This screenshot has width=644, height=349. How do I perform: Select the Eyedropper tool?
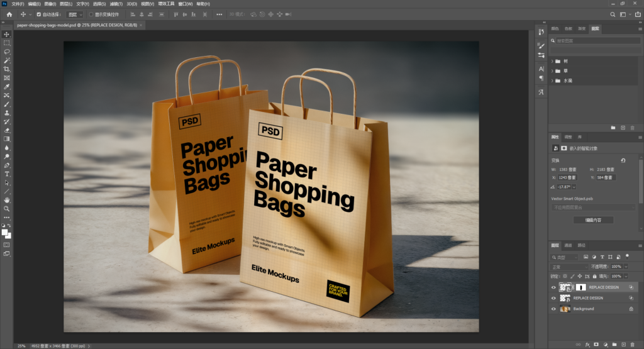tap(6, 87)
